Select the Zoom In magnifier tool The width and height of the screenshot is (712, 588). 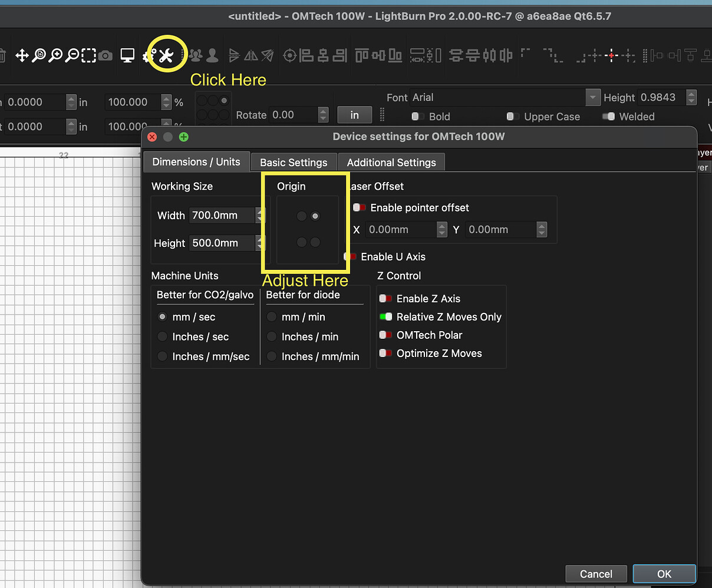(x=56, y=55)
